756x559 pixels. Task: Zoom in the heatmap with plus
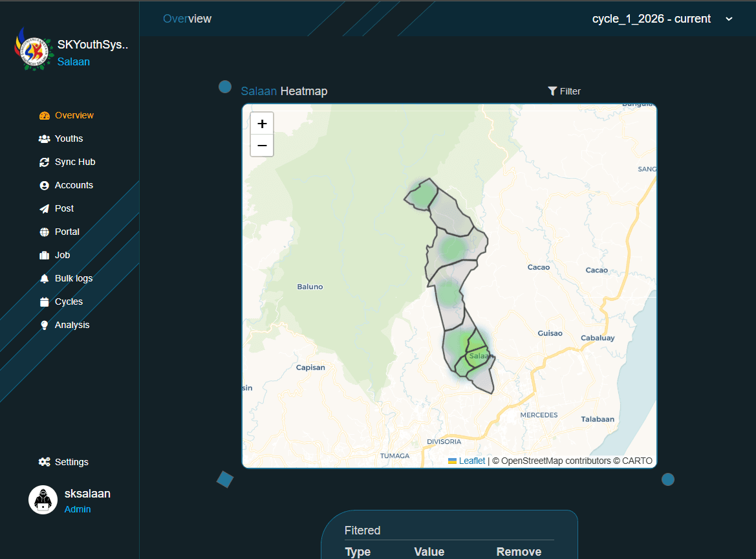click(x=262, y=124)
